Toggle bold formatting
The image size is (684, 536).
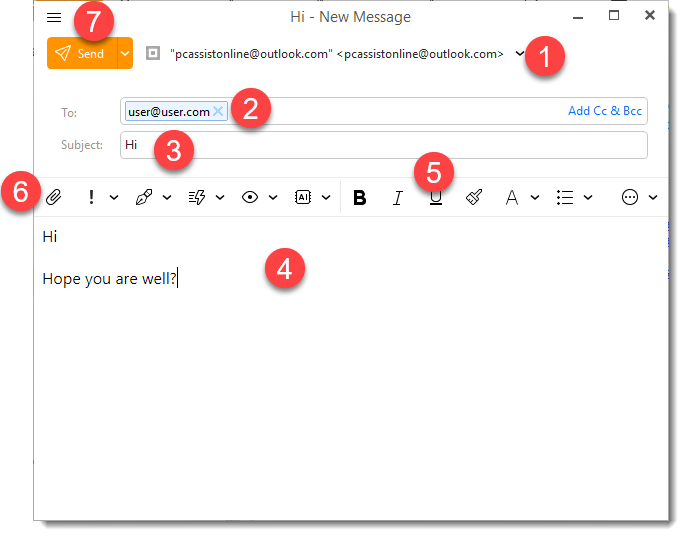359,198
